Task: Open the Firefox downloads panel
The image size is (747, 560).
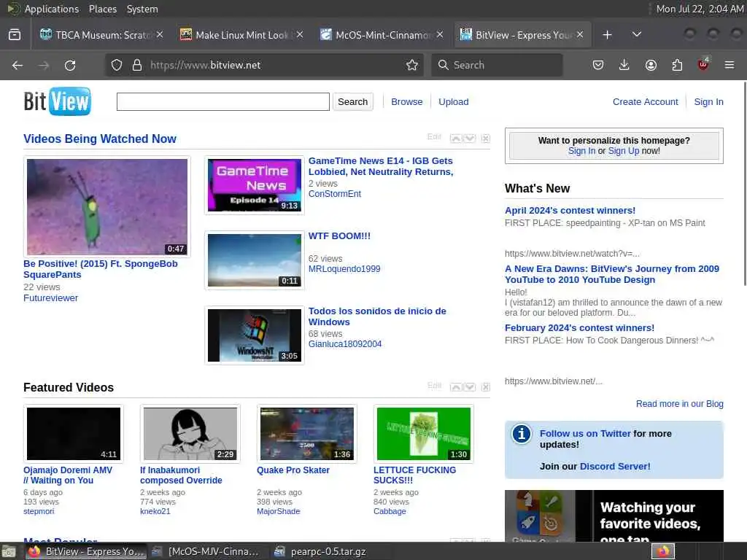Action: [x=624, y=65]
